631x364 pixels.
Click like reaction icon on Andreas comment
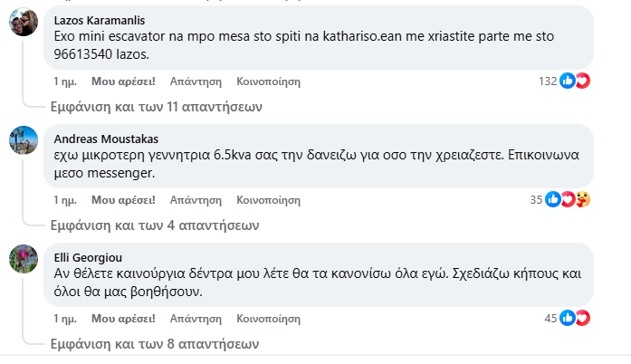553,199
